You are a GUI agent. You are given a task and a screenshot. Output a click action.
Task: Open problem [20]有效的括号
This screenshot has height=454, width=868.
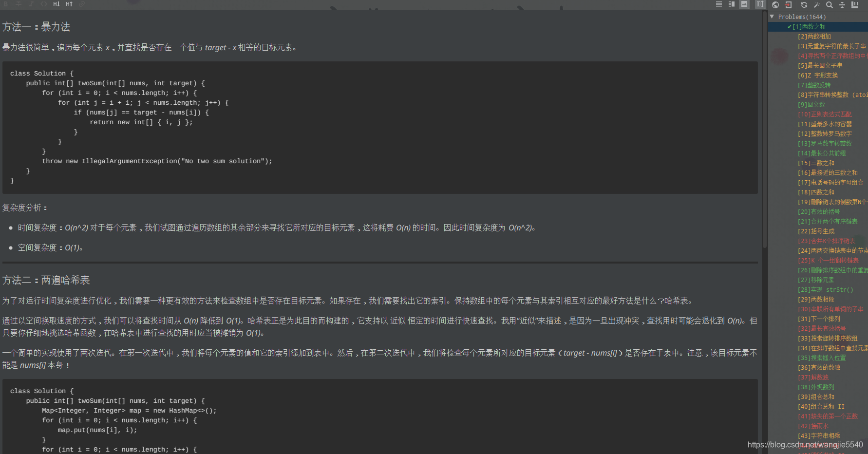819,212
